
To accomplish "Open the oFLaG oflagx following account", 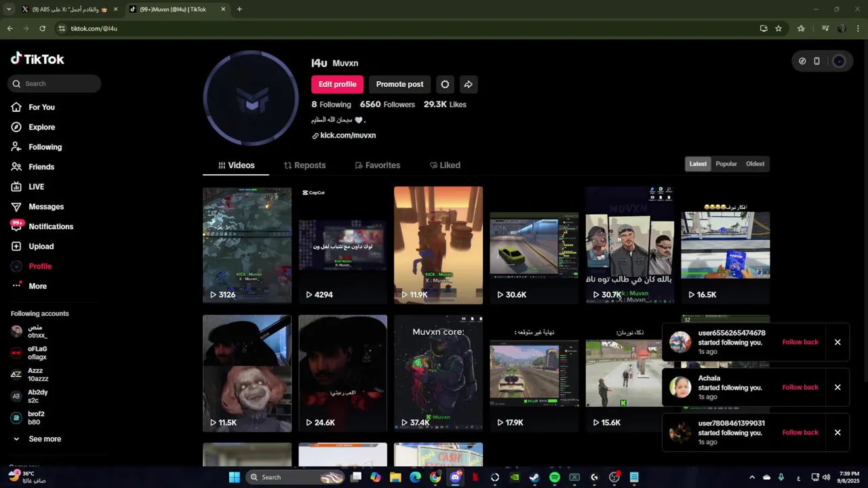I will 31,353.
